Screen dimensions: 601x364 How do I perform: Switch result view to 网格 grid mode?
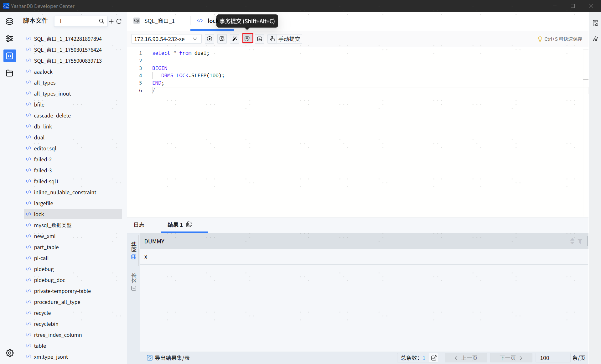(x=134, y=251)
